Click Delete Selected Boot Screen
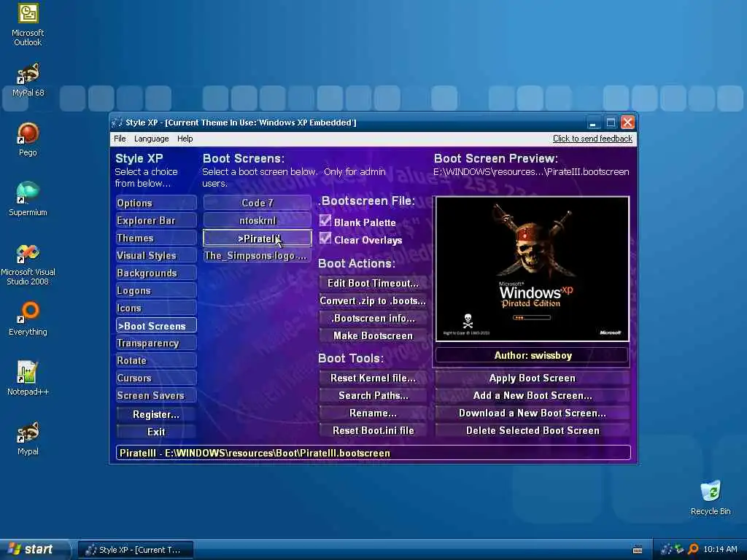The height and width of the screenshot is (560, 747). (532, 430)
